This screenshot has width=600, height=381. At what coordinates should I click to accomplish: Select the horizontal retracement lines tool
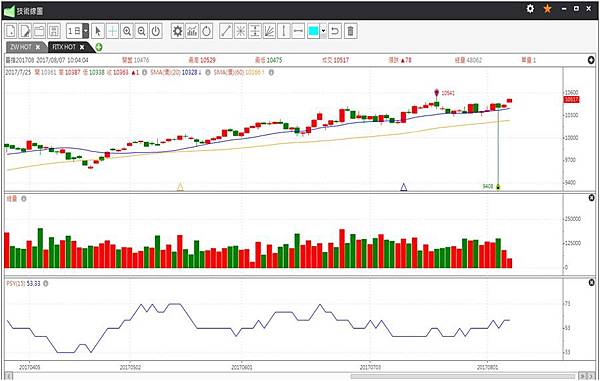[255, 31]
